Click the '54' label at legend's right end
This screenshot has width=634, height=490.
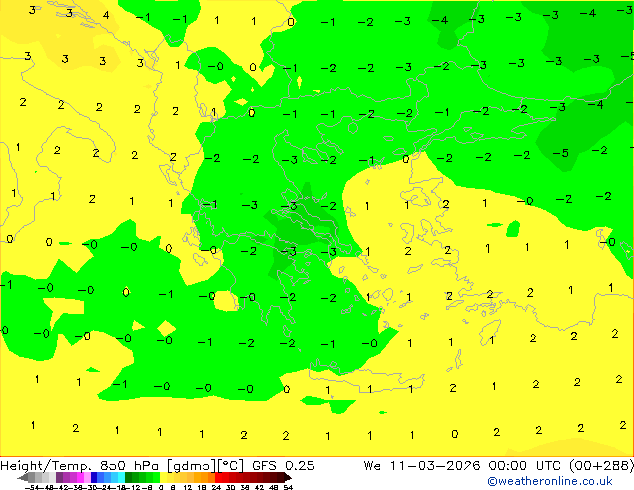(x=288, y=487)
